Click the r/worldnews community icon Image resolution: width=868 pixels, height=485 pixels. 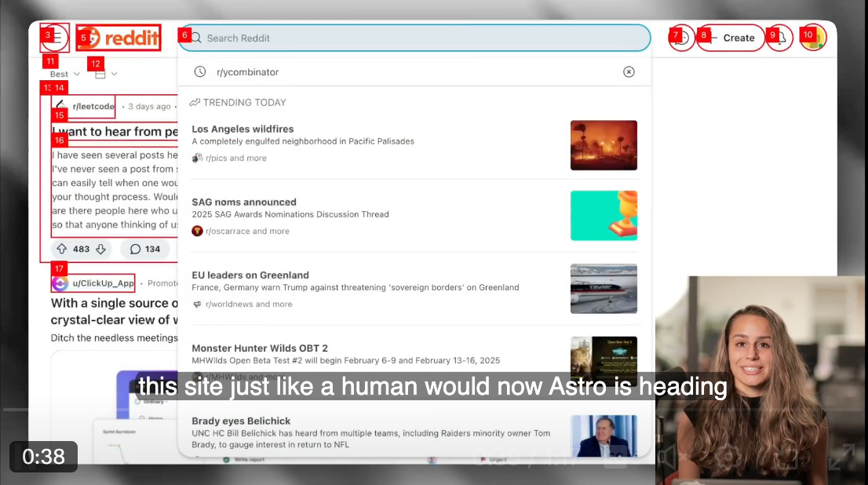point(197,304)
